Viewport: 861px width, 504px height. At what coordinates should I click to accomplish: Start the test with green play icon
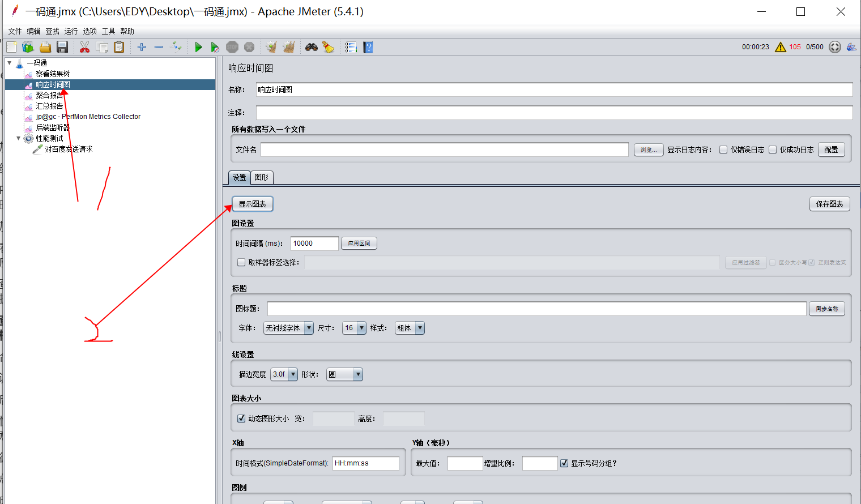tap(198, 47)
